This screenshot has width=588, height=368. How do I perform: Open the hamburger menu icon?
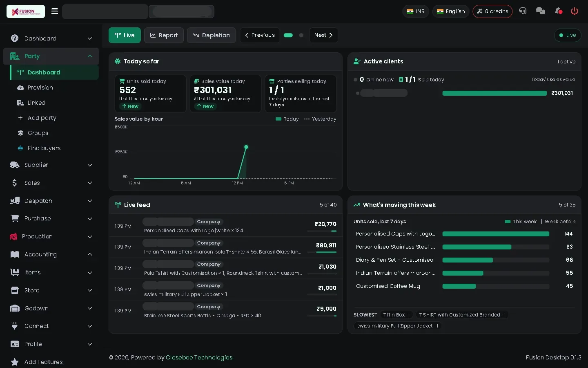pos(55,11)
